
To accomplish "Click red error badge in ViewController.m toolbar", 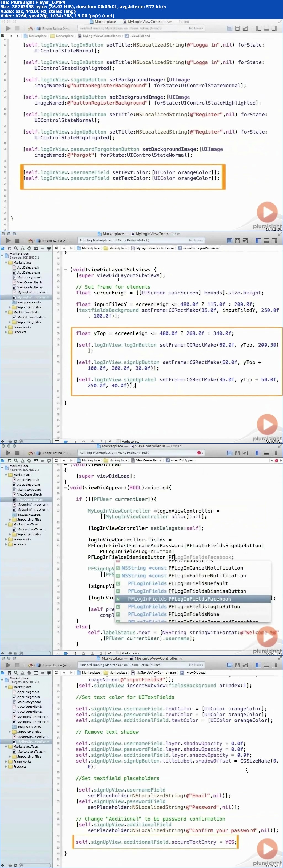I will point(200,453).
